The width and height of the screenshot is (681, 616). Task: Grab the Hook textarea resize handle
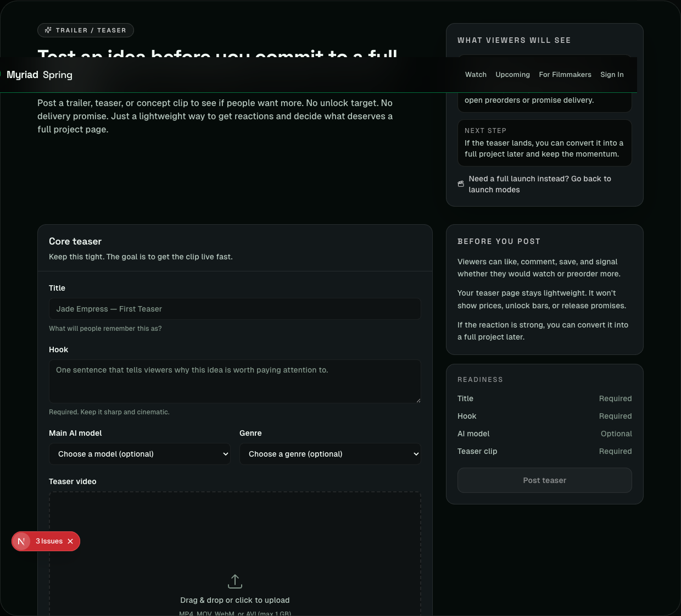click(418, 401)
